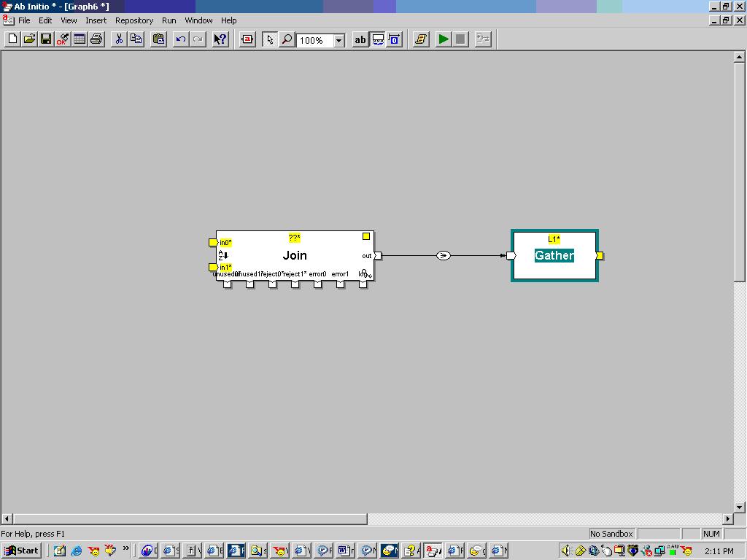This screenshot has height=560, width=747.
Task: Open the Run menu
Action: [169, 20]
